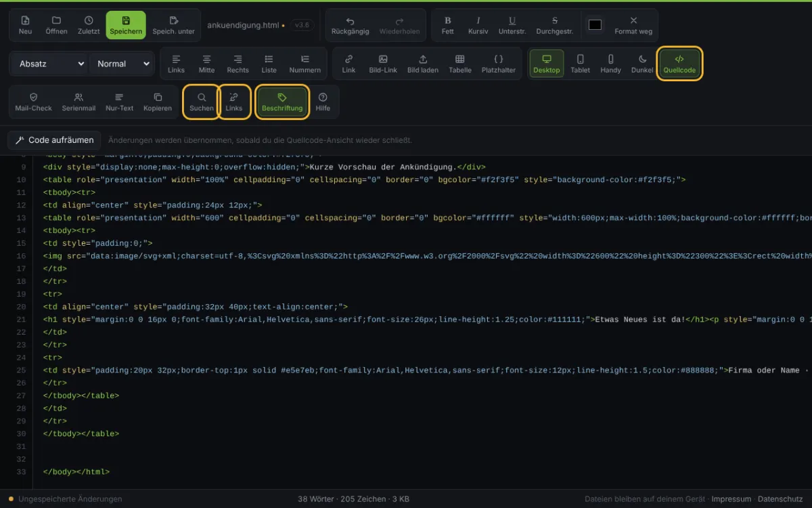
Task: Open the Datenschutz link
Action: click(781, 499)
